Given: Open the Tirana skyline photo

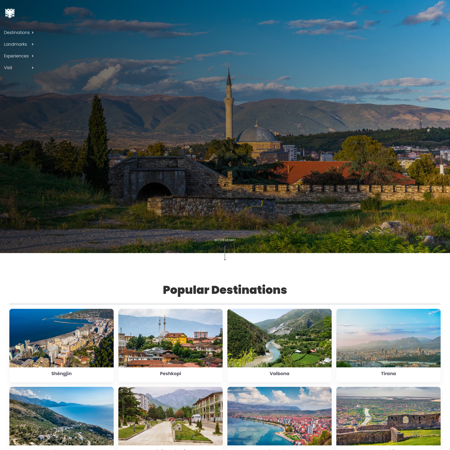Looking at the screenshot, I should point(388,338).
